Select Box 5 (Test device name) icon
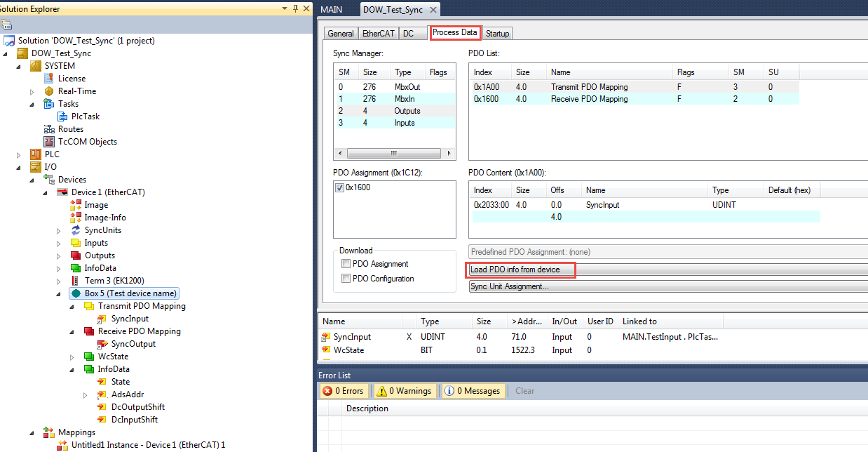 click(76, 293)
